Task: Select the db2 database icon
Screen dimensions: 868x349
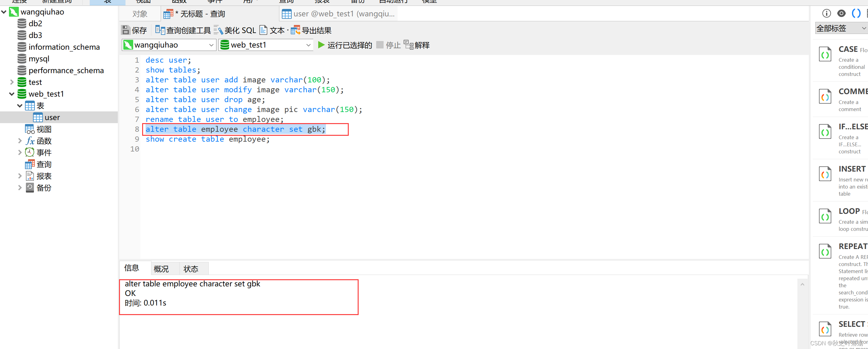Action: [x=22, y=23]
